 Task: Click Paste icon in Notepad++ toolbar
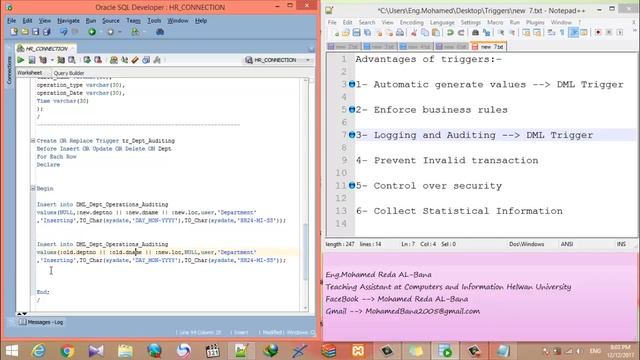point(436,33)
